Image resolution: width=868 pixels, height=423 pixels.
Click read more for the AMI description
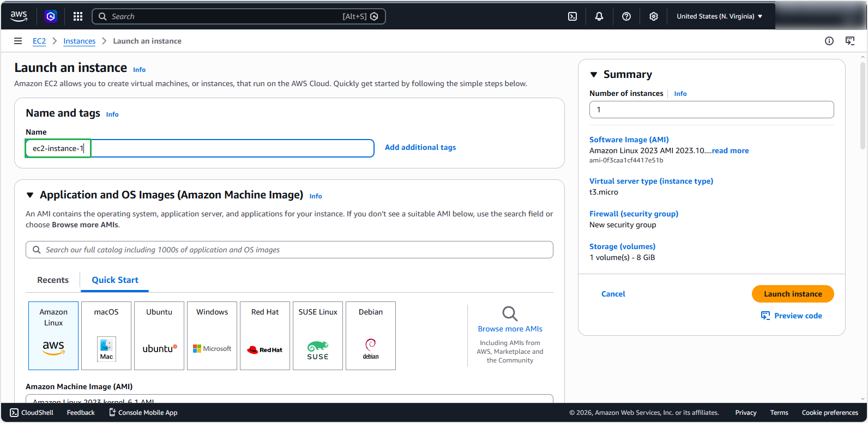coord(730,150)
